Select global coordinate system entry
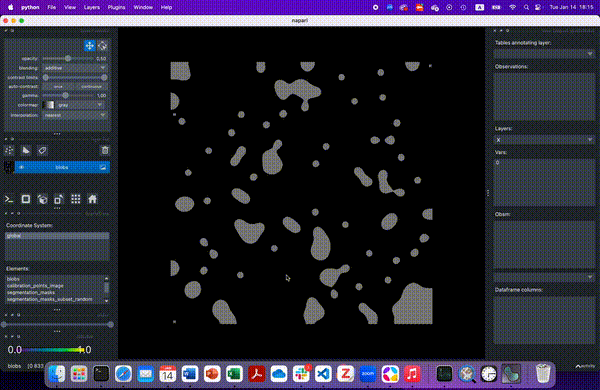Screen dimensions: 600x390 [x=57, y=236]
